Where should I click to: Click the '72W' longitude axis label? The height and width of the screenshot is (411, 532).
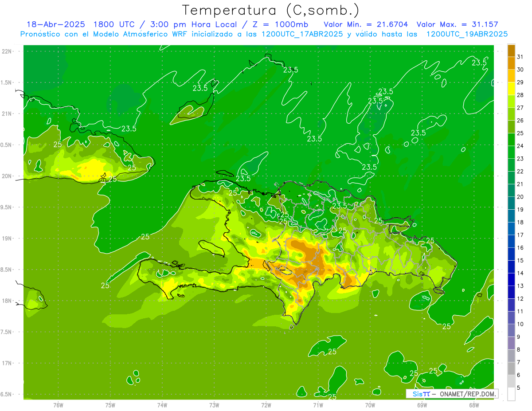pos(266,405)
